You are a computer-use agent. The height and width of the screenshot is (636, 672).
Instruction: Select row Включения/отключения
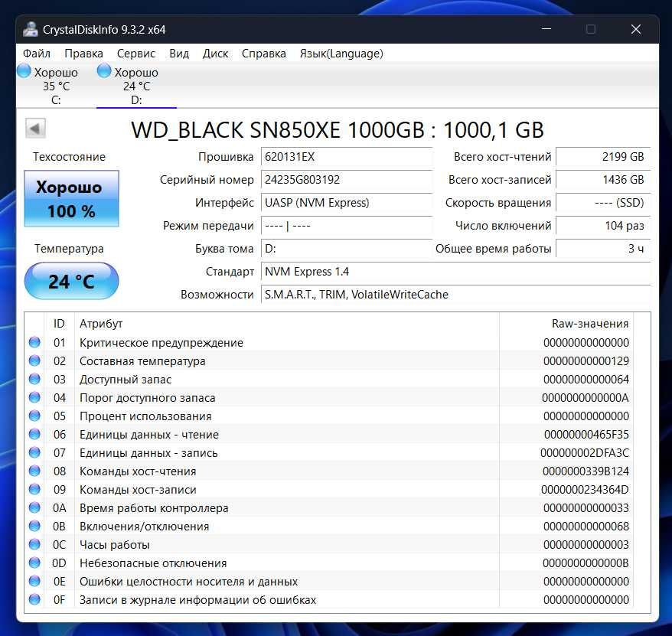329,527
